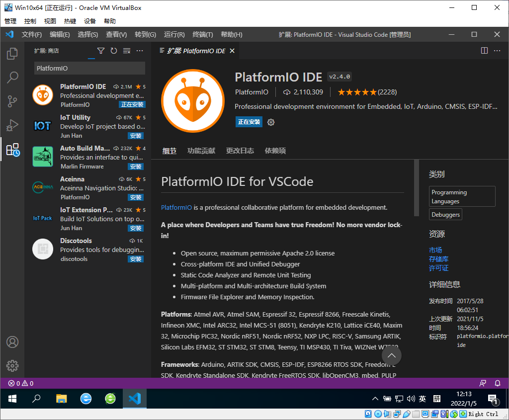
Task: Open the 存储库 repository link
Action: click(x=438, y=259)
